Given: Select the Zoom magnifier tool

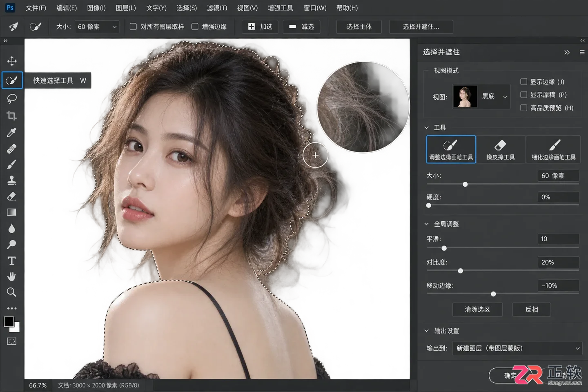Looking at the screenshot, I should point(12,292).
